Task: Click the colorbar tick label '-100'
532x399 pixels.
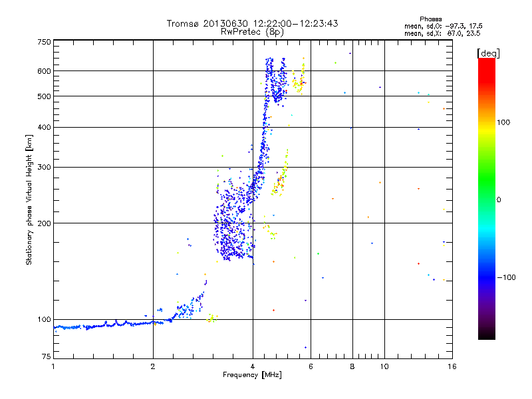Action: (x=506, y=277)
